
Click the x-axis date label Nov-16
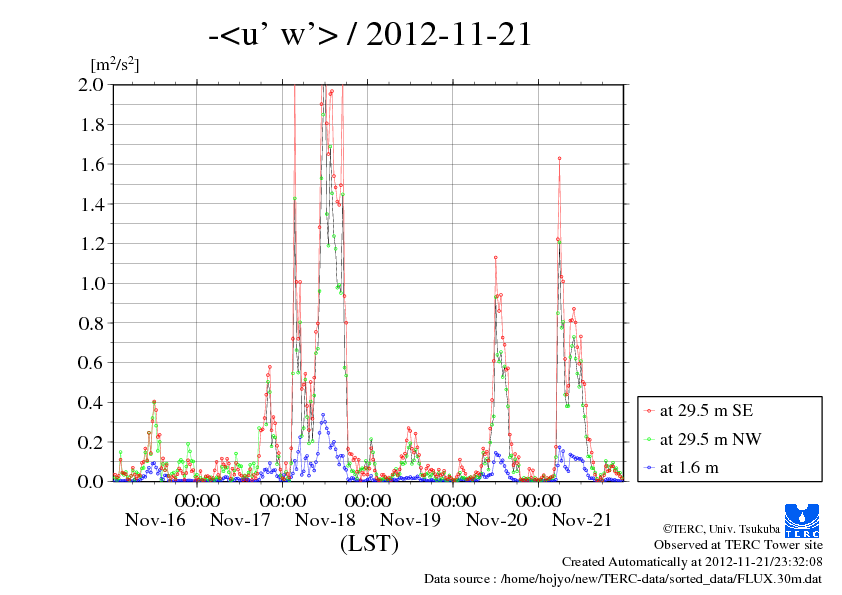click(x=155, y=520)
